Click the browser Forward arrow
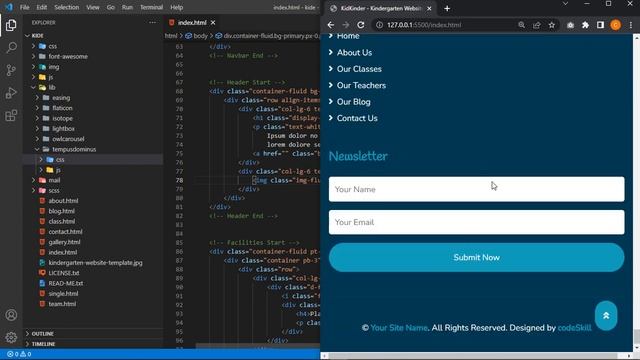640x360 pixels. pyautogui.click(x=346, y=25)
